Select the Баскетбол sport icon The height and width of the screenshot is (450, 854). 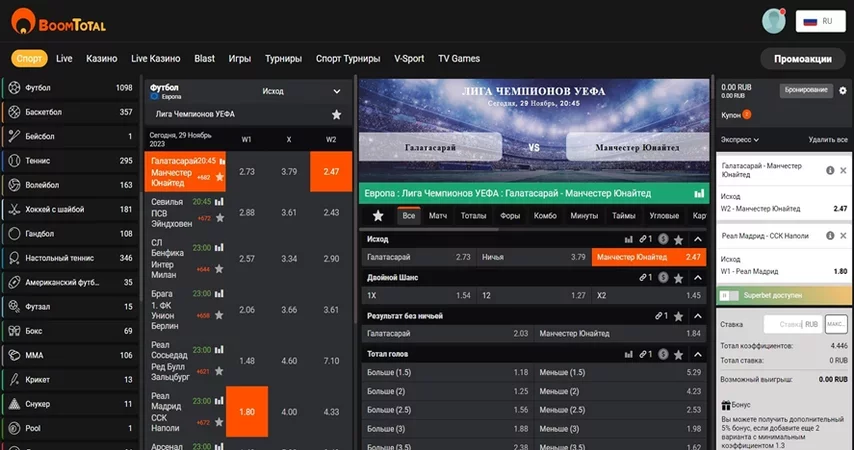15,112
